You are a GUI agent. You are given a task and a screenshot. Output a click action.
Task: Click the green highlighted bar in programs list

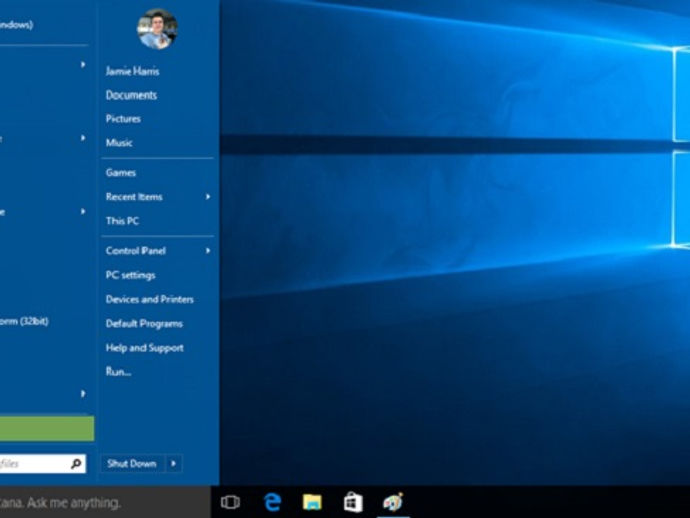[x=47, y=428]
